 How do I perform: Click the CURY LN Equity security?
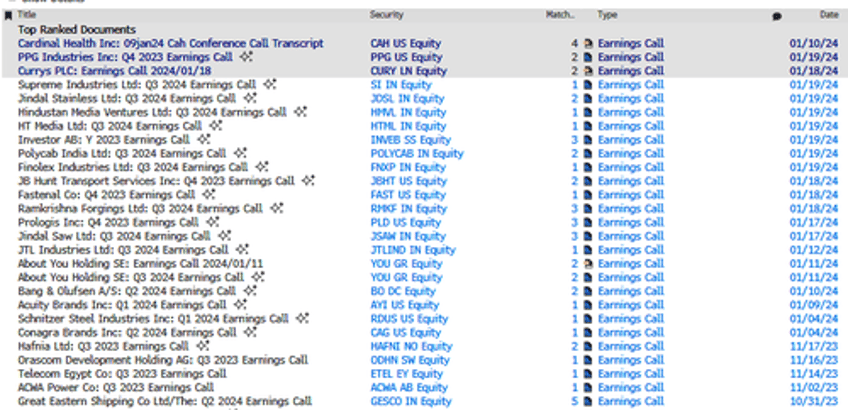point(409,71)
